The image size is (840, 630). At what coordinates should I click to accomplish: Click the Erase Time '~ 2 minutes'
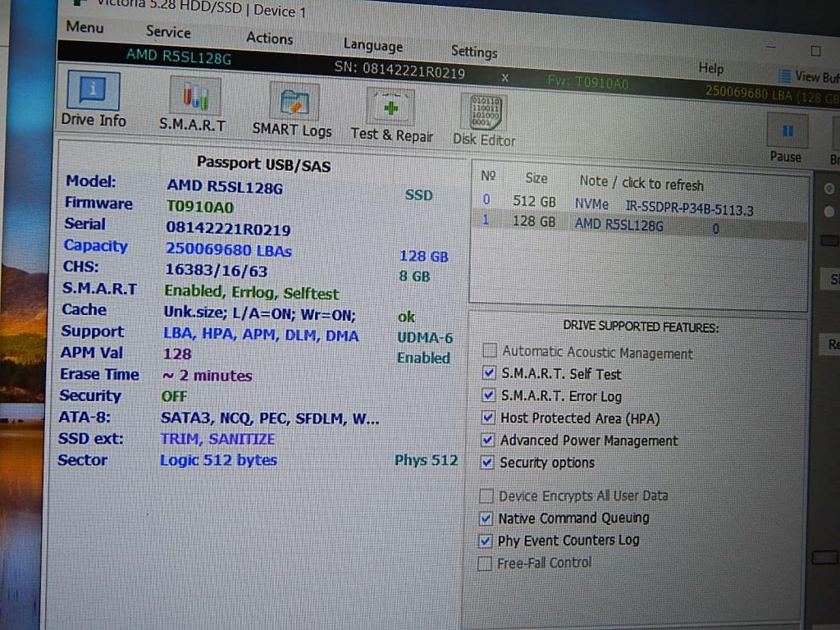click(x=207, y=376)
